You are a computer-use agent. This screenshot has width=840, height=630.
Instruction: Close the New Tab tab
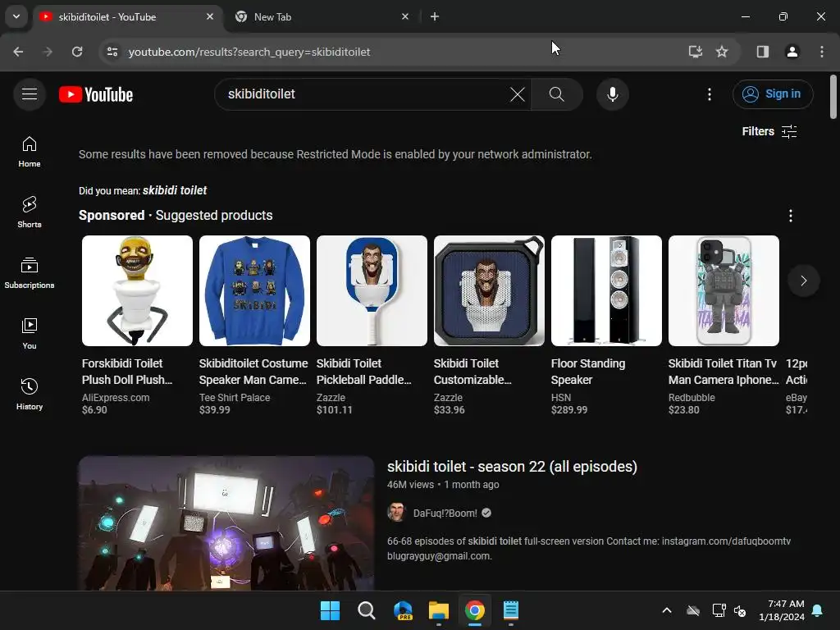(x=405, y=16)
